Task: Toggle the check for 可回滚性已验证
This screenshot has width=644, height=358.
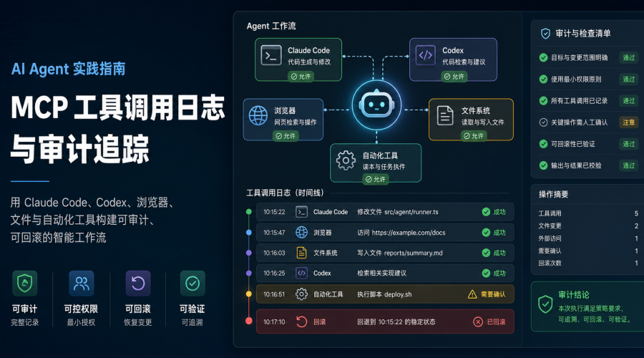Action: coord(543,144)
